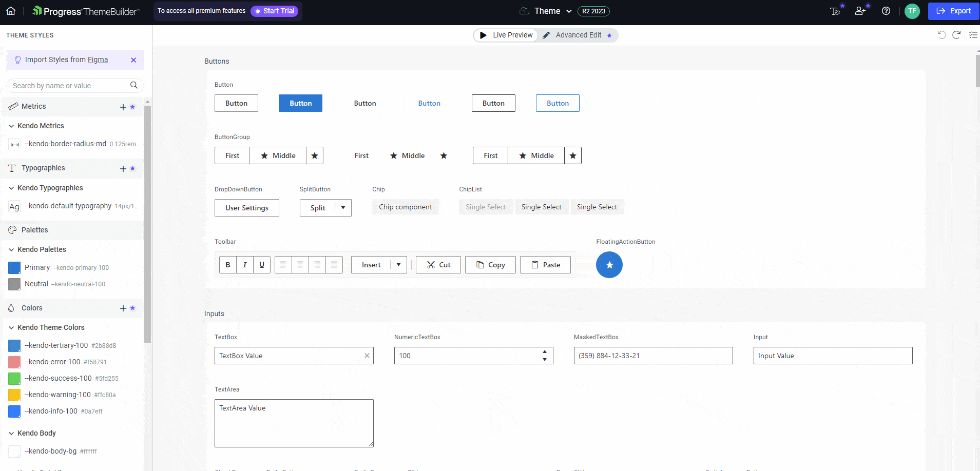Image resolution: width=980 pixels, height=471 pixels.
Task: Click the Primary palette color swatch
Action: pyautogui.click(x=14, y=268)
